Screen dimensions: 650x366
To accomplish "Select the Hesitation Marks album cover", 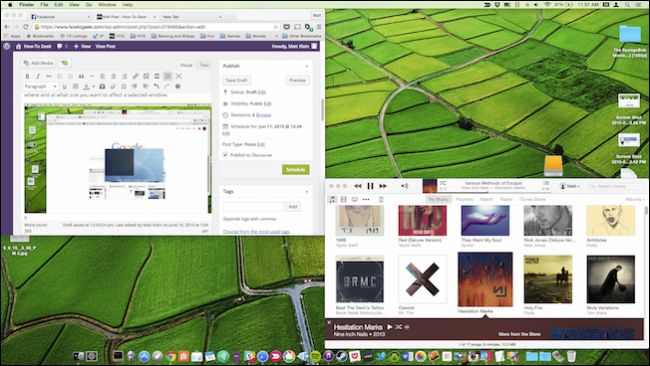I will (x=485, y=279).
